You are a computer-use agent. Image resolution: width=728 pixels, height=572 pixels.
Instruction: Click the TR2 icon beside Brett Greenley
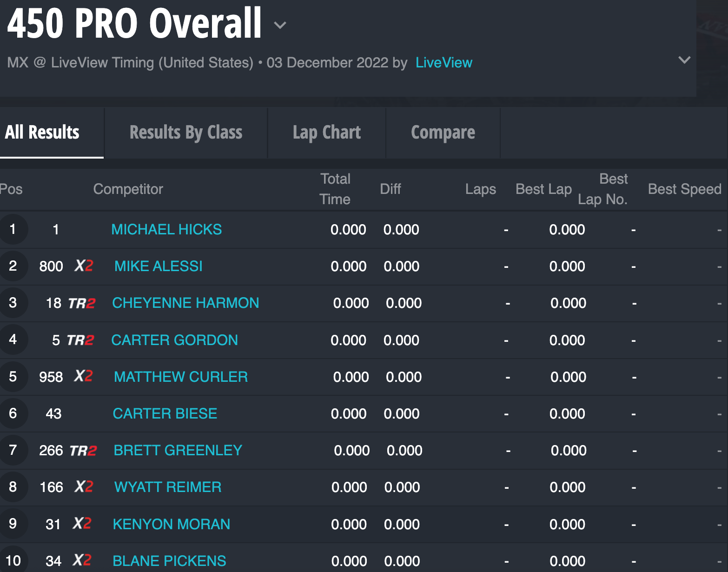83,451
